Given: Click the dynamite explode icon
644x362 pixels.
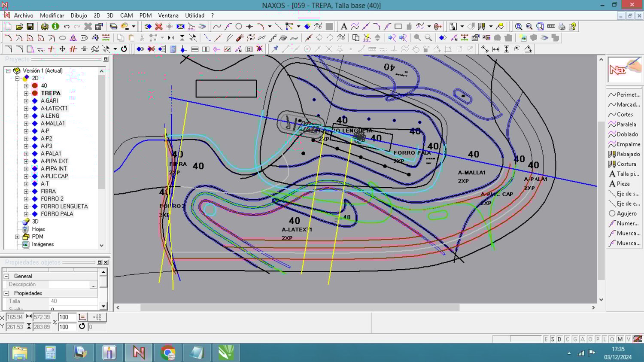Looking at the screenshot, I should (240, 38).
